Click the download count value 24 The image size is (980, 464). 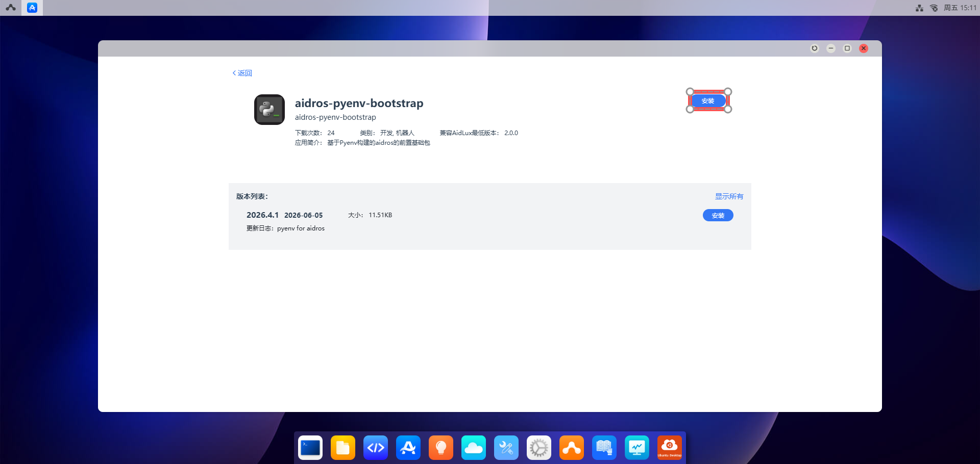[331, 133]
